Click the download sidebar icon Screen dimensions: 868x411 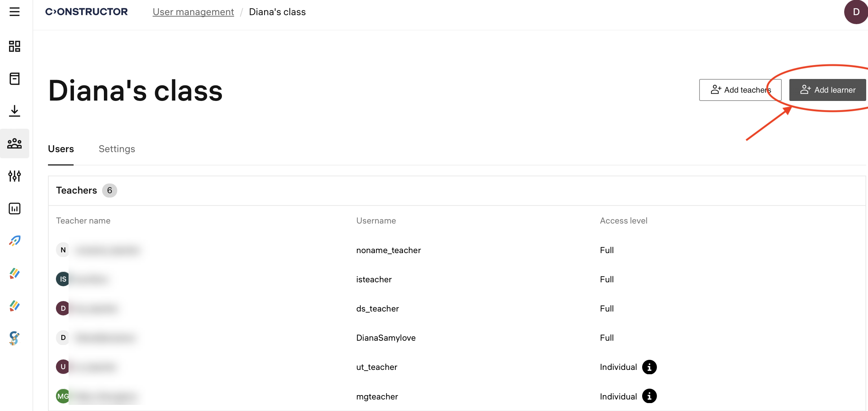pos(14,111)
